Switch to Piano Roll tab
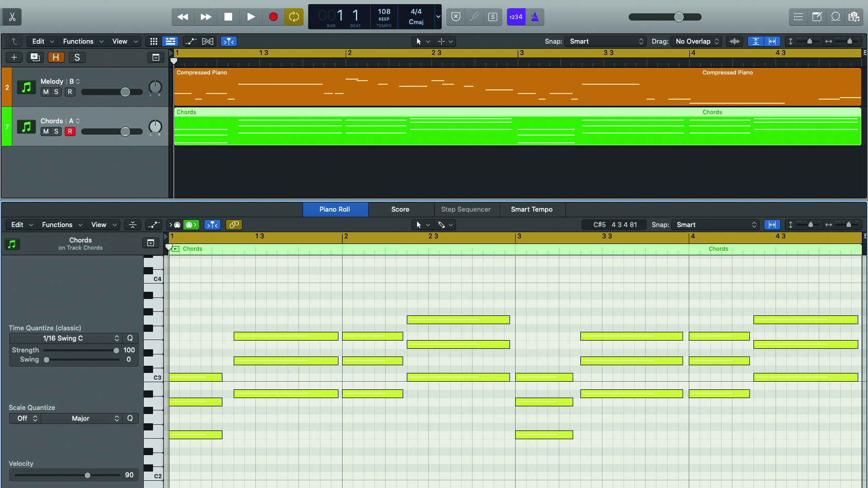Image resolution: width=868 pixels, height=488 pixels. tap(335, 209)
